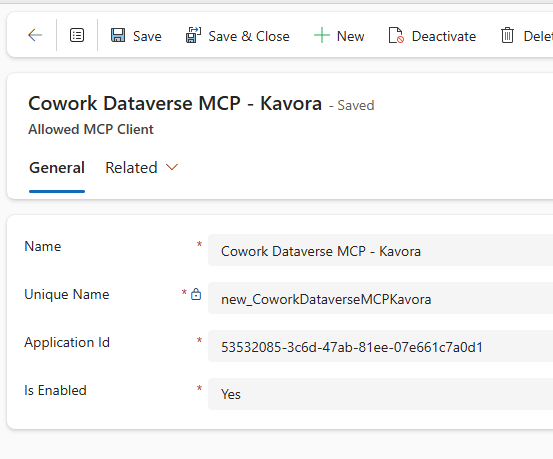Click the Unique Name field value
This screenshot has width=553, height=459.
[326, 300]
